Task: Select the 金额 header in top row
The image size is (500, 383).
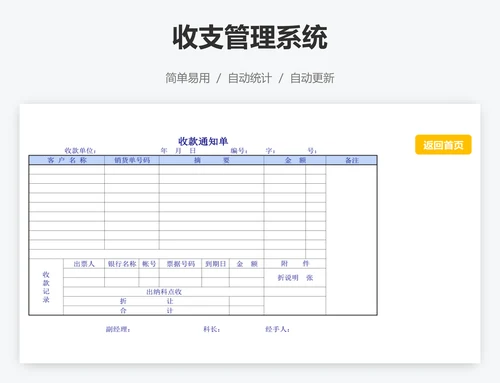Action: point(295,160)
